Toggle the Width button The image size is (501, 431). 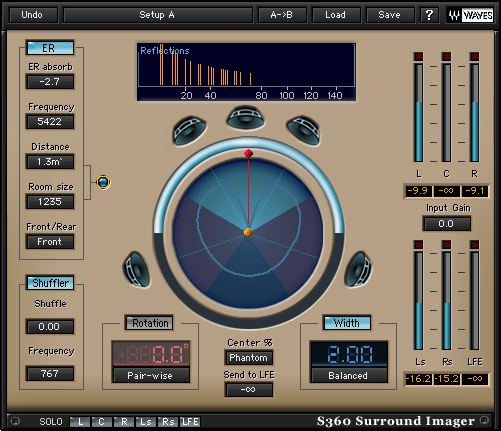point(347,323)
